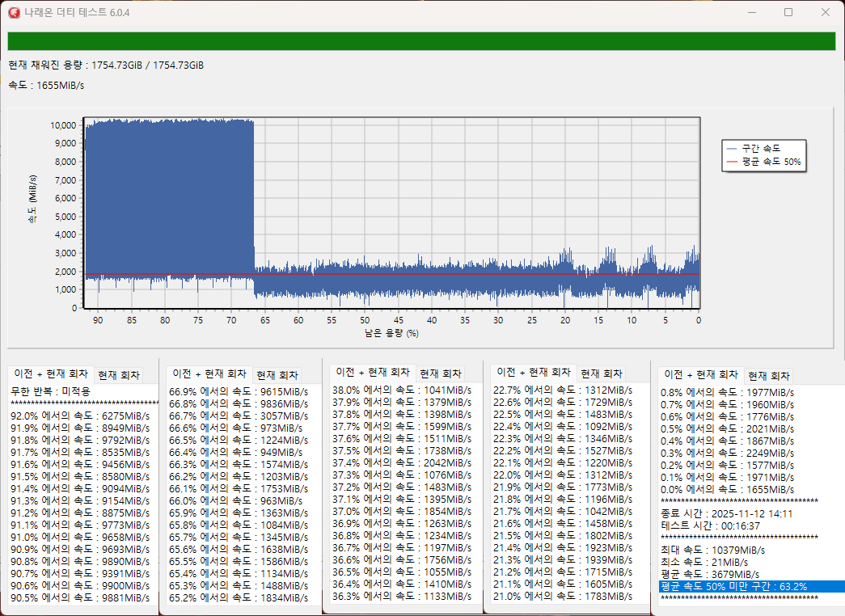Open '현재 회차' tab above the 38.0% log

(441, 373)
